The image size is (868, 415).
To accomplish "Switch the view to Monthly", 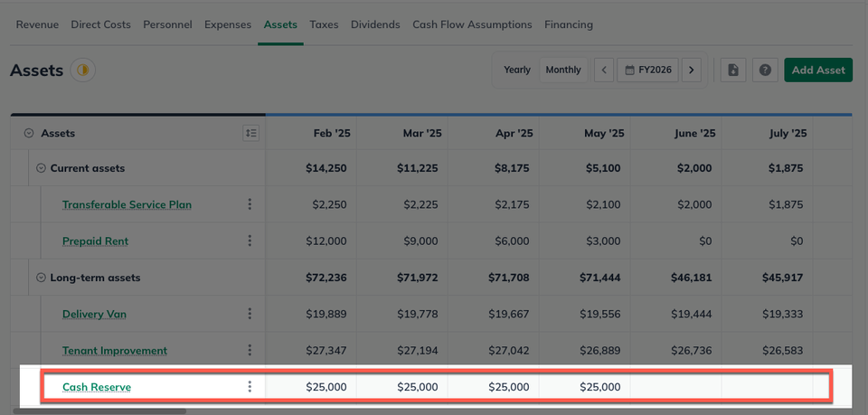I will (x=563, y=70).
